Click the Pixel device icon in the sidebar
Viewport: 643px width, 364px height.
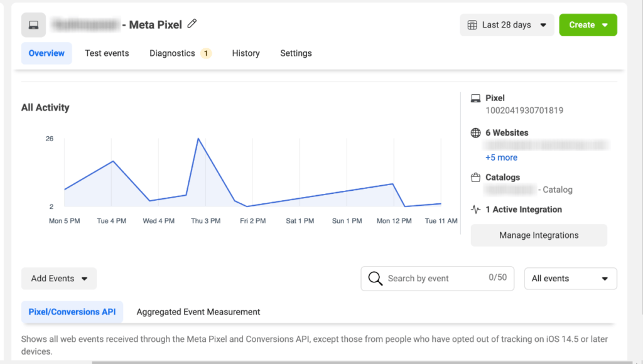coord(476,99)
